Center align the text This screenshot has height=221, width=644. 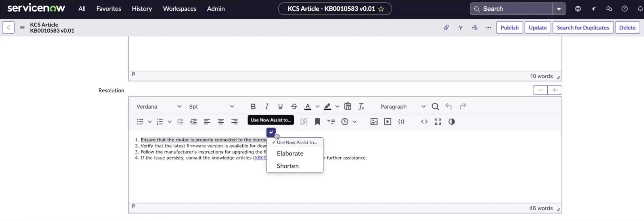point(221,122)
